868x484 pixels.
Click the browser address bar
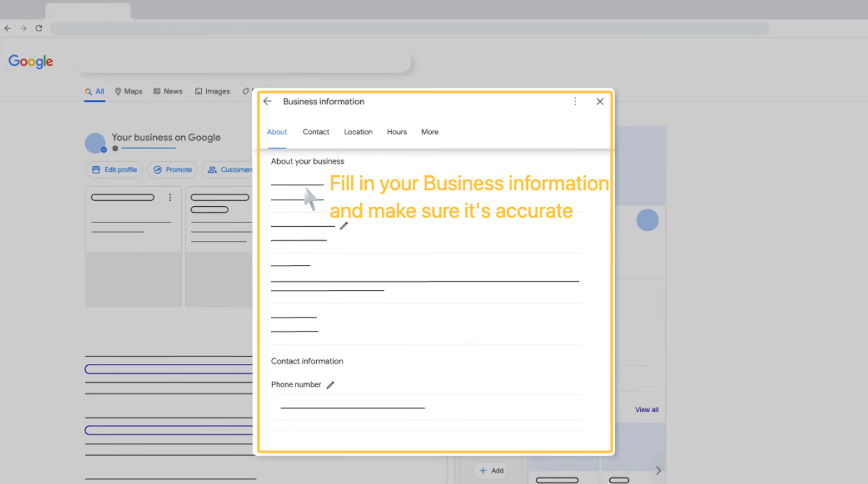(410, 28)
